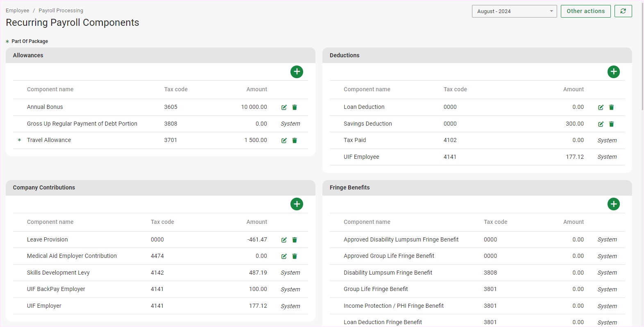Click the page vertical scrollbar

642,57
